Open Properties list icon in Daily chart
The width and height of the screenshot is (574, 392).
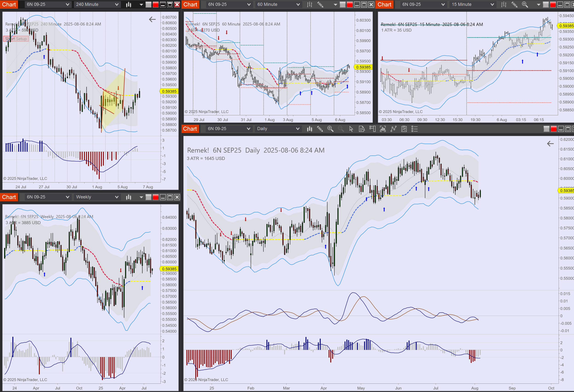[x=414, y=129]
